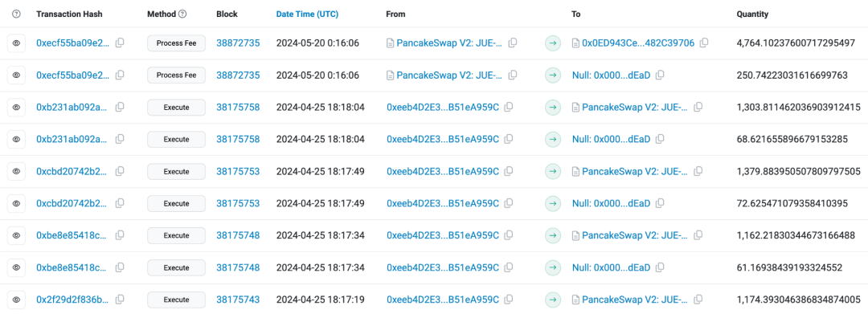Copy transaction hash in the 72.625 quantity row
Viewport: 868px width, 314px height.
click(x=120, y=203)
